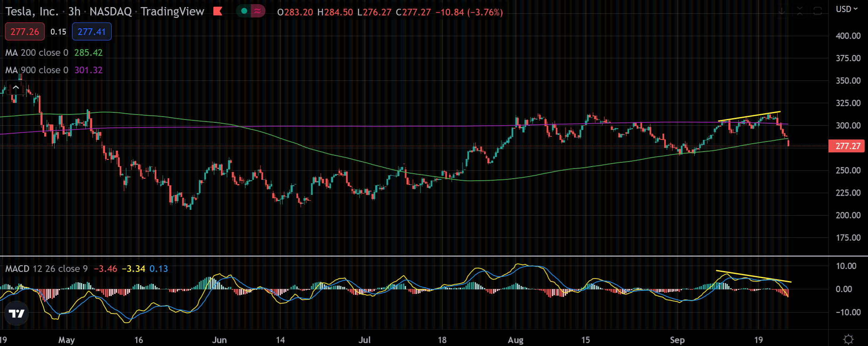Click the red sell price 277.26 button
Screen dimensions: 868x346
coord(25,32)
